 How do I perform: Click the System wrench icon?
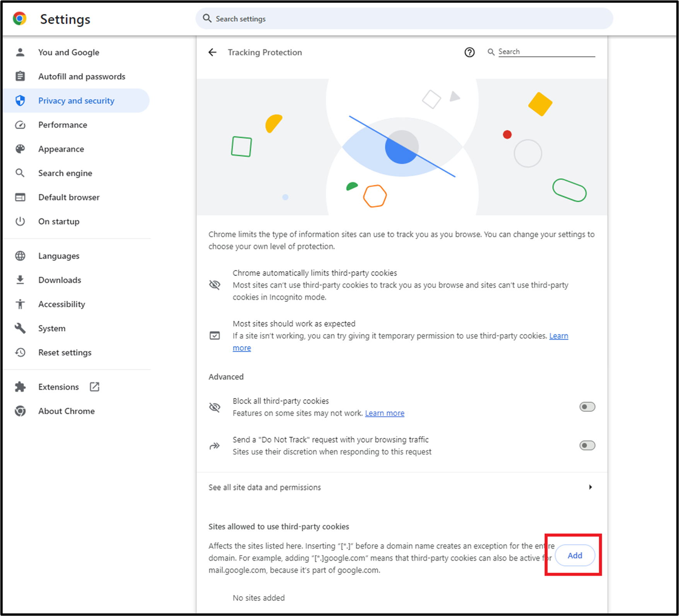(20, 328)
